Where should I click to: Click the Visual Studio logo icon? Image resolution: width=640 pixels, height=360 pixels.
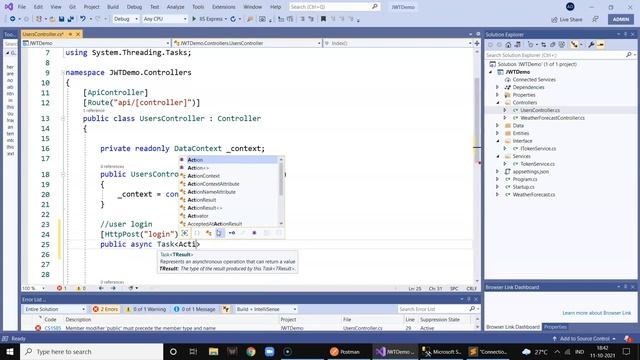[x=9, y=7]
